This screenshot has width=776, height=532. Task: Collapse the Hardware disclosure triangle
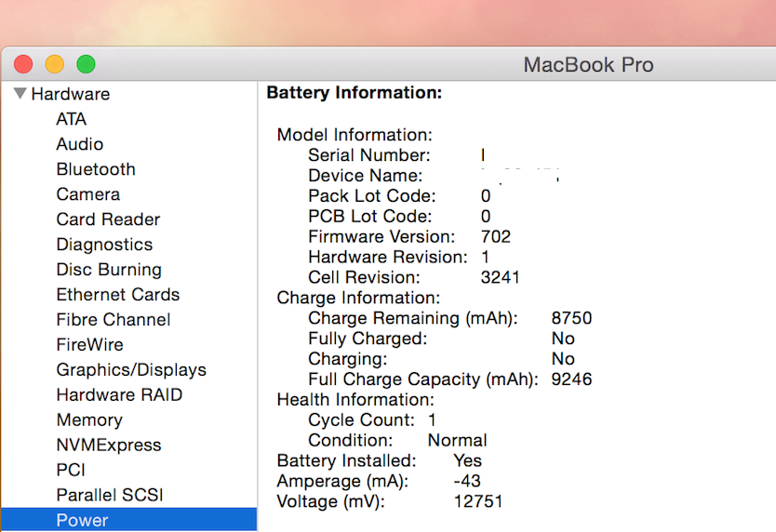click(x=20, y=93)
